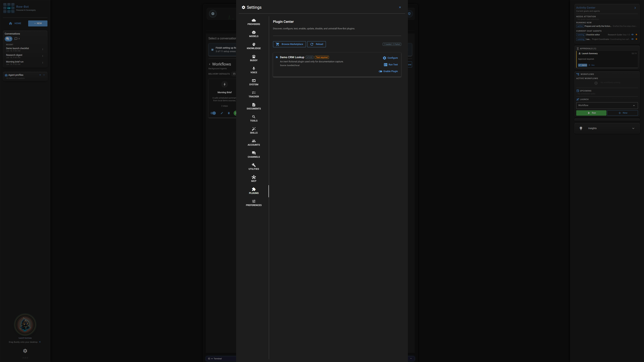The height and width of the screenshot is (362, 644).
Task: Reload the plugin list
Action: (x=316, y=44)
